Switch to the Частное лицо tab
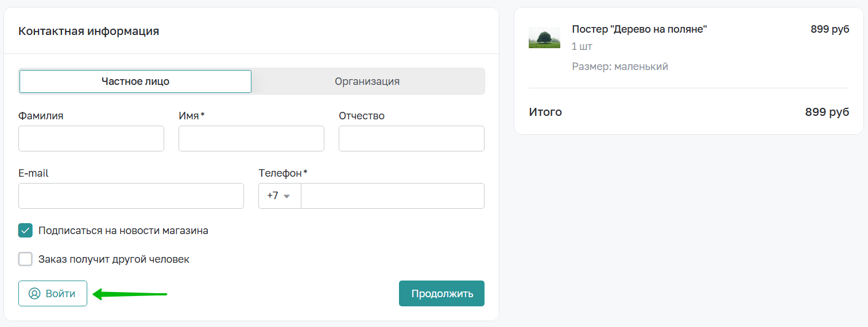The width and height of the screenshot is (868, 327). point(135,81)
